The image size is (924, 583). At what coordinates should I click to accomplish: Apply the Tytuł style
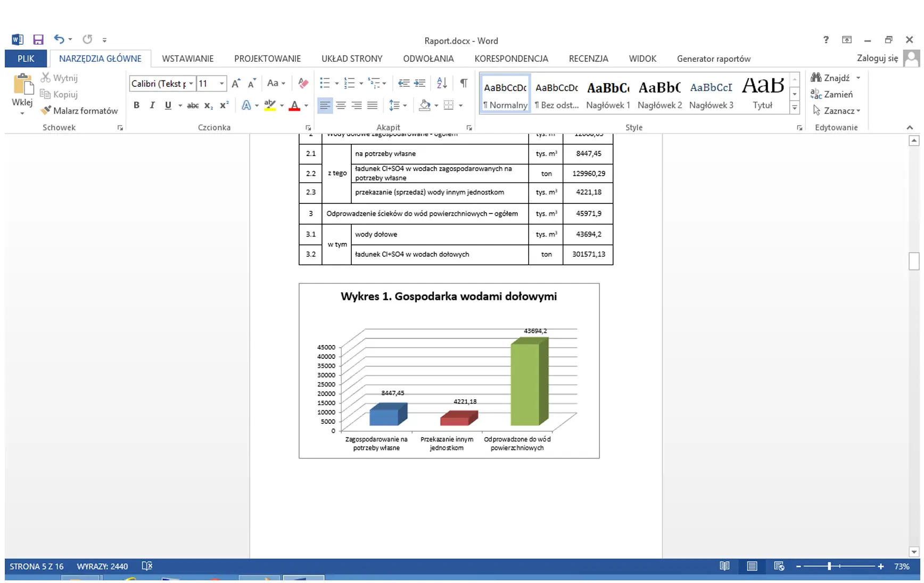[x=762, y=94]
